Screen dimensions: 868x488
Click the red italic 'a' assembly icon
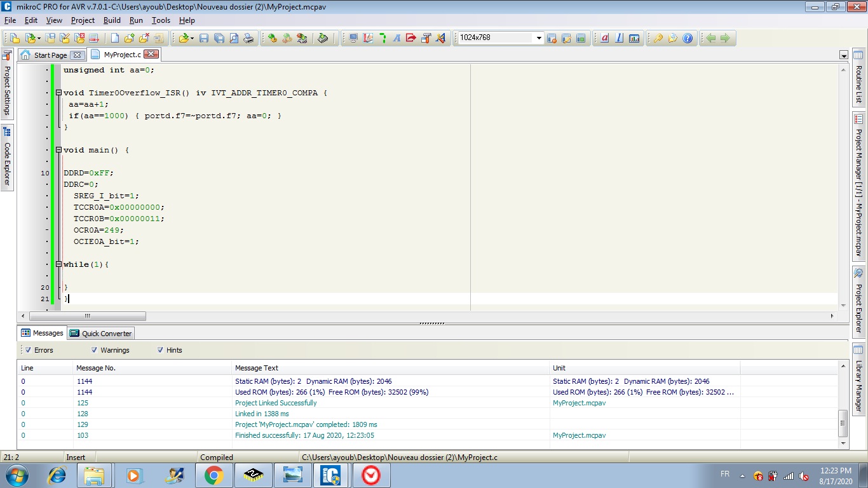[604, 38]
